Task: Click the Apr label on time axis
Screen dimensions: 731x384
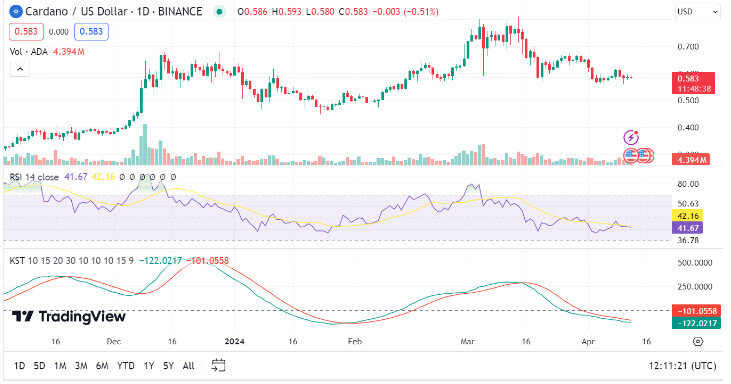Action: (588, 342)
